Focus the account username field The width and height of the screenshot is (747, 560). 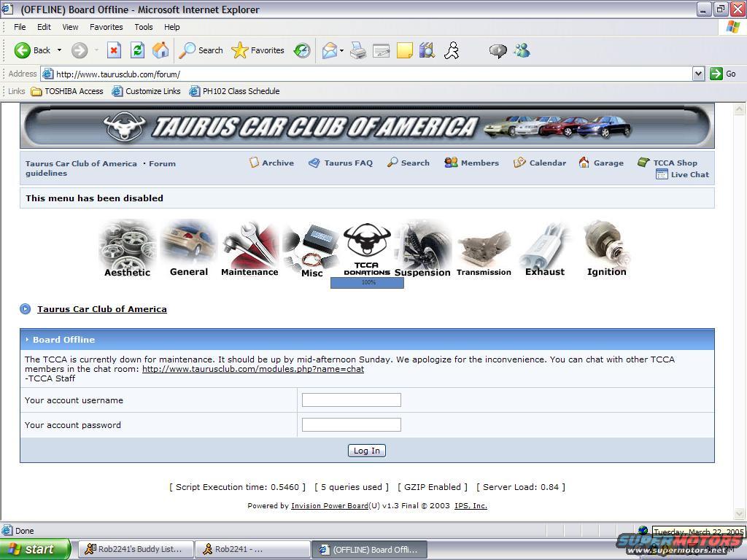coord(351,400)
